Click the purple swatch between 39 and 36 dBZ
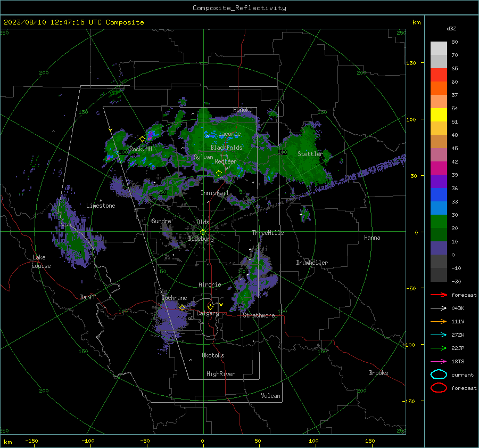 point(439,181)
